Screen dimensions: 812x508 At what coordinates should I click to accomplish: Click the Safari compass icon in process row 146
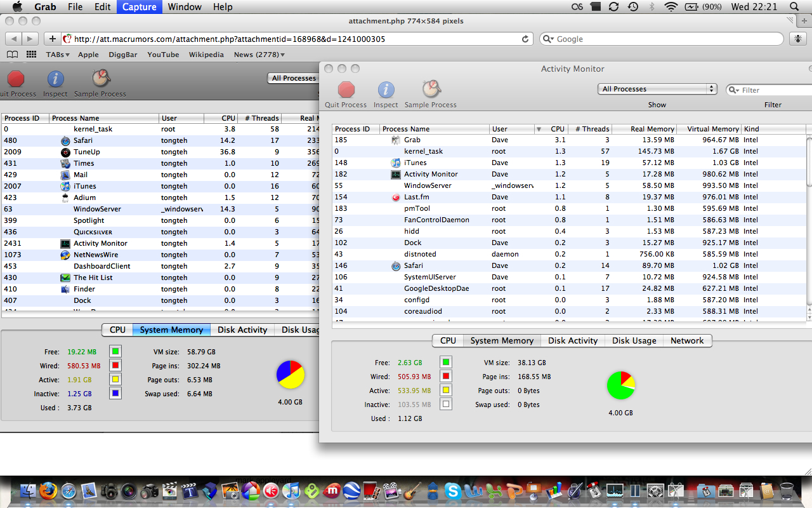pos(396,265)
